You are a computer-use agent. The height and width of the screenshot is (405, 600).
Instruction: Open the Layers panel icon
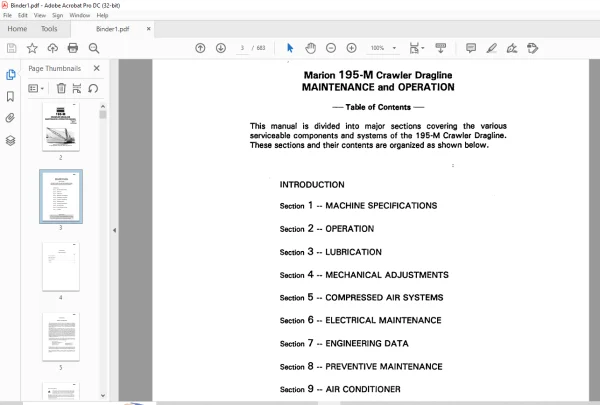point(10,140)
